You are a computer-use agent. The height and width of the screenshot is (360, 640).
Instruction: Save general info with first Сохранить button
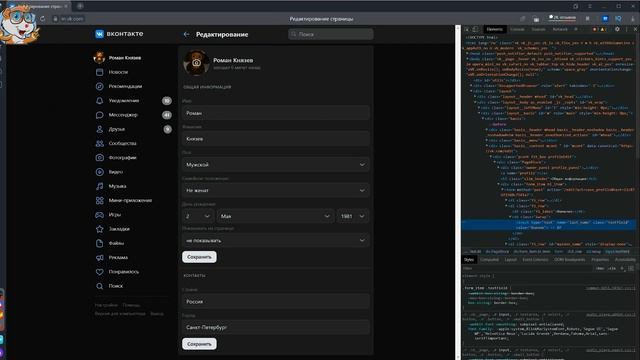point(199,257)
